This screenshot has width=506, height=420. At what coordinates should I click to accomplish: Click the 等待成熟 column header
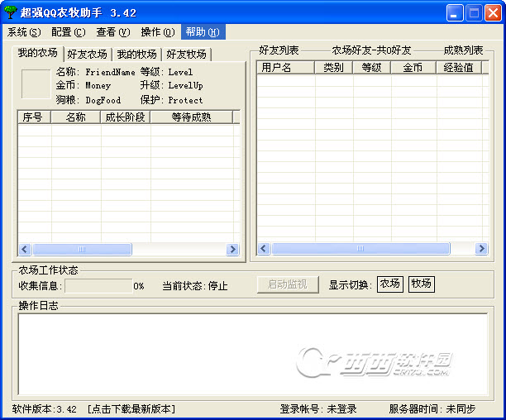[191, 117]
